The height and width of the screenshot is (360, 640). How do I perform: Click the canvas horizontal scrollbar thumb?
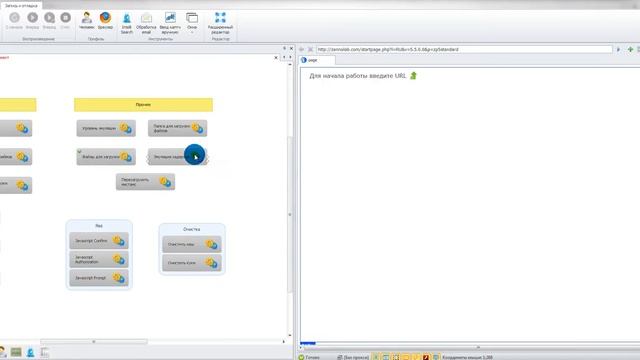93,341
